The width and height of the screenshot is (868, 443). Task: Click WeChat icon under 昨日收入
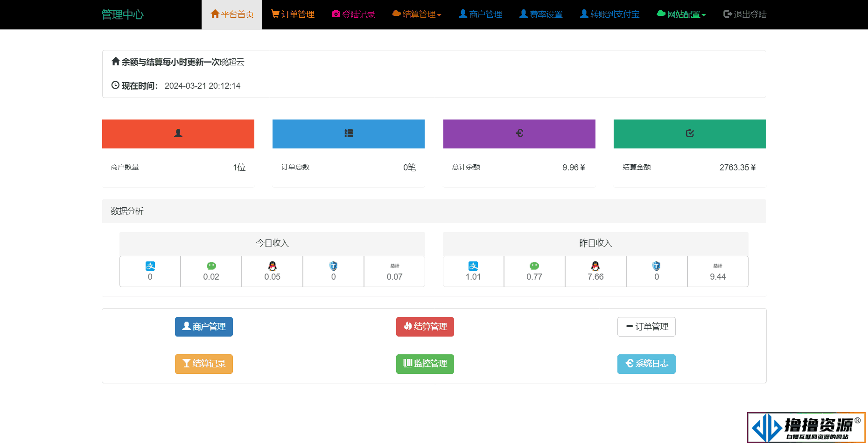534,266
